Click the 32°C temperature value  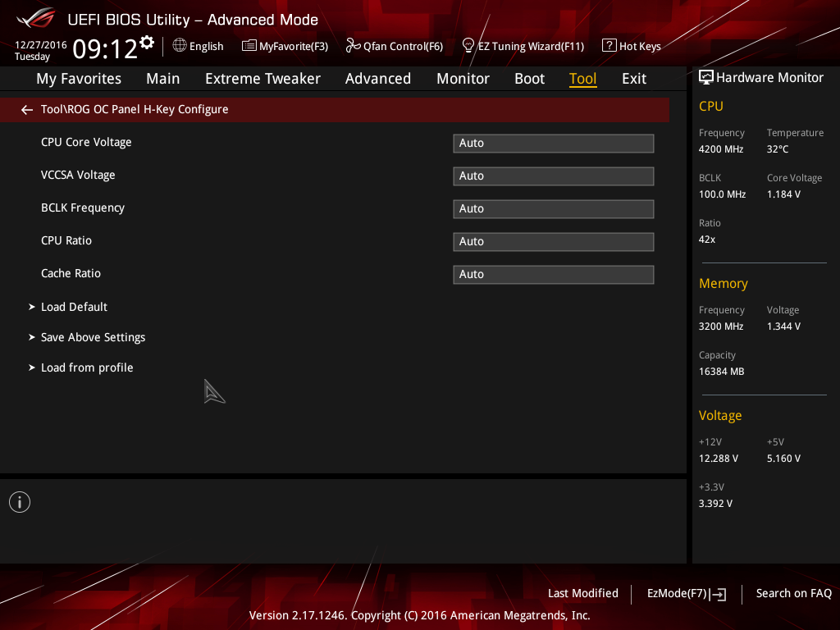coord(778,149)
